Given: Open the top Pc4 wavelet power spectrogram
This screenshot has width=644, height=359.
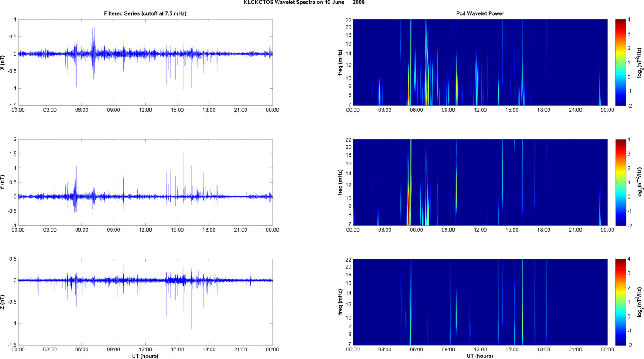Looking at the screenshot, I should (x=480, y=62).
